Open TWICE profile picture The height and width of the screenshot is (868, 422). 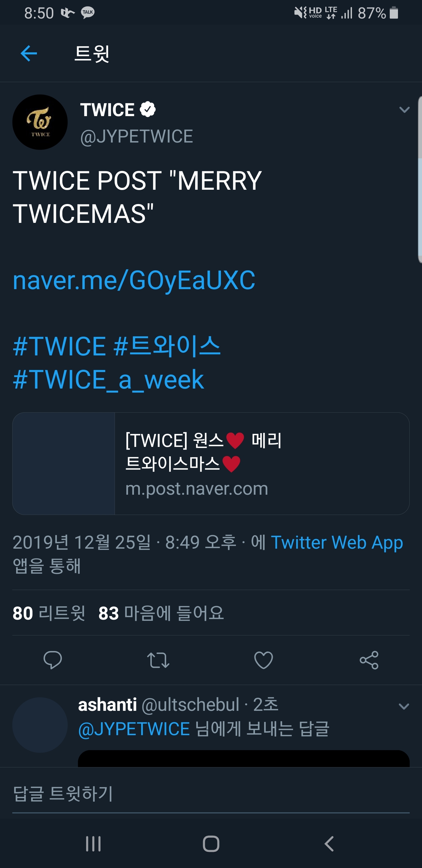tap(40, 122)
